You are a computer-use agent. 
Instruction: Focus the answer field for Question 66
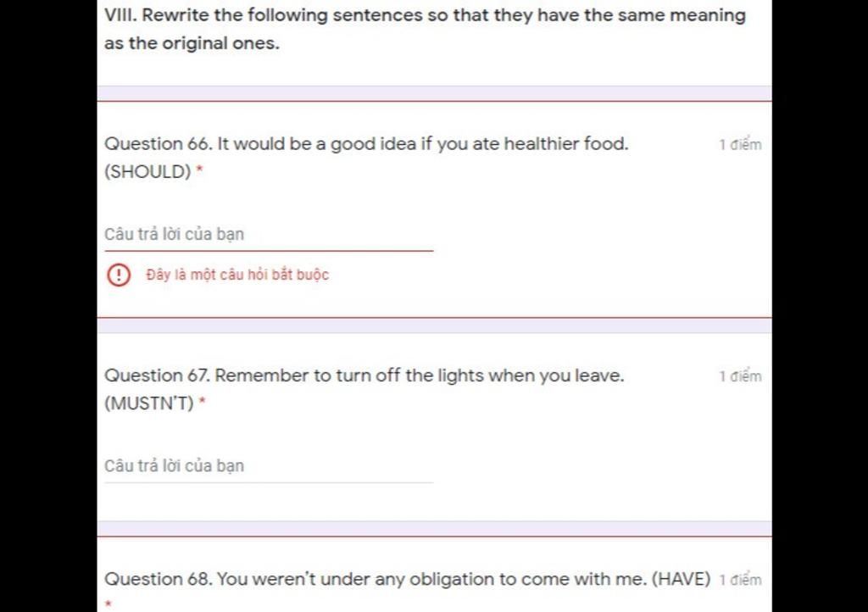pyautogui.click(x=269, y=235)
